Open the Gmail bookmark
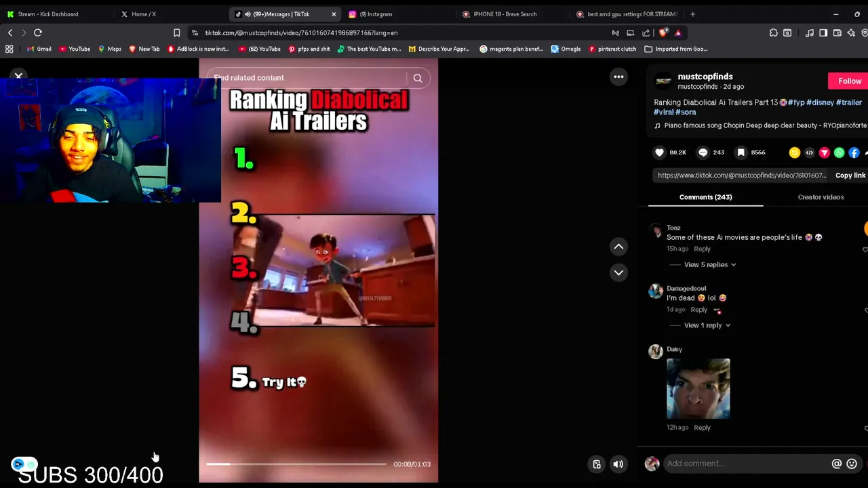The height and width of the screenshot is (488, 868). tap(39, 49)
